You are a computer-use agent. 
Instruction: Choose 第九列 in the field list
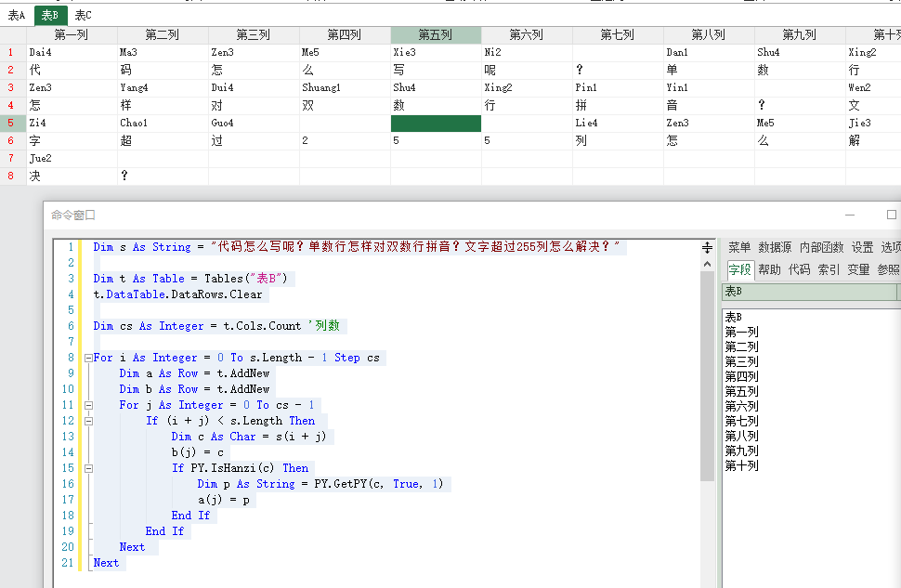[x=742, y=451]
